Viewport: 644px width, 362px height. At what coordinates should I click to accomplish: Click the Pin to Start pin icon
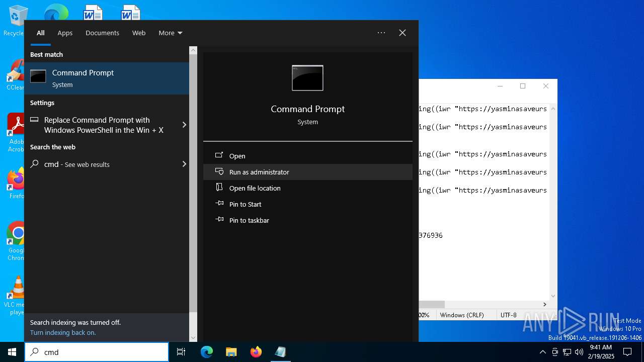point(219,204)
